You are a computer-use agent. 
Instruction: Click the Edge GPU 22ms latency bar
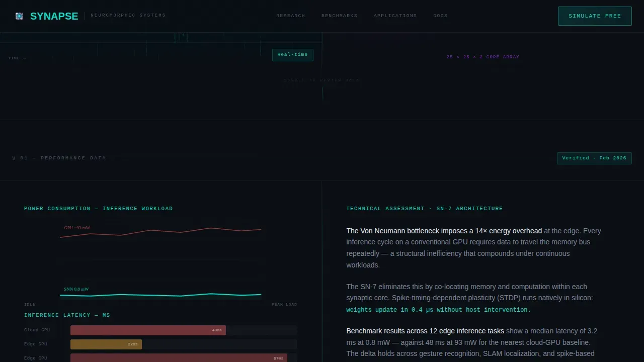pos(106,344)
